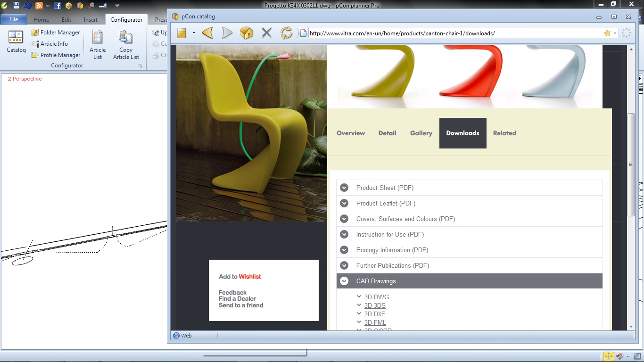The height and width of the screenshot is (362, 644).
Task: Open the Customize Quick Access Toolbar dropdown
Action: pyautogui.click(x=117, y=6)
